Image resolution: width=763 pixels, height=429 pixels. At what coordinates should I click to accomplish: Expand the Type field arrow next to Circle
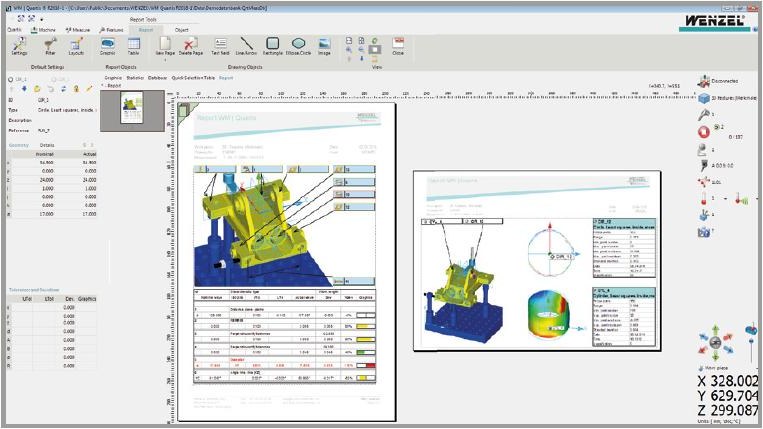tap(95, 110)
